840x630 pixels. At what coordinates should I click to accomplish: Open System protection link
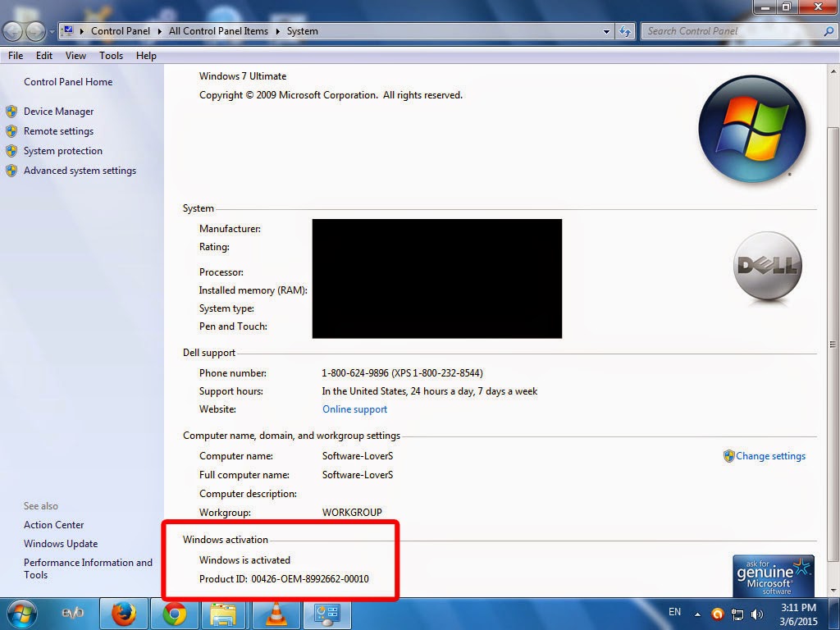(62, 151)
